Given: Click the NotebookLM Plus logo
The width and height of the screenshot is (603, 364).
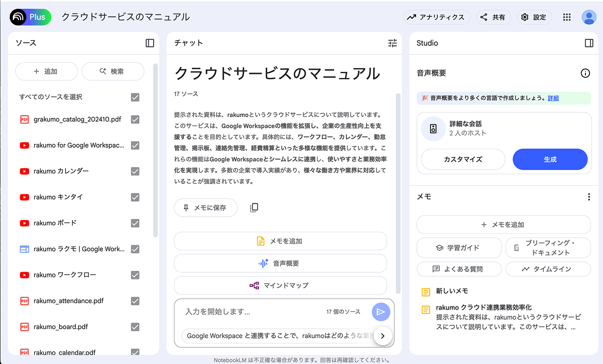Looking at the screenshot, I should pos(30,17).
